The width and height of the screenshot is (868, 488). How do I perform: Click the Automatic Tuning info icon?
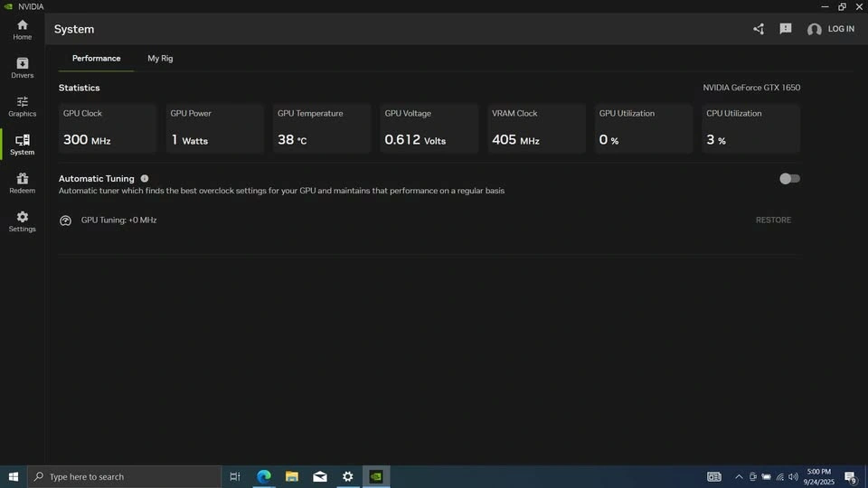(x=145, y=179)
